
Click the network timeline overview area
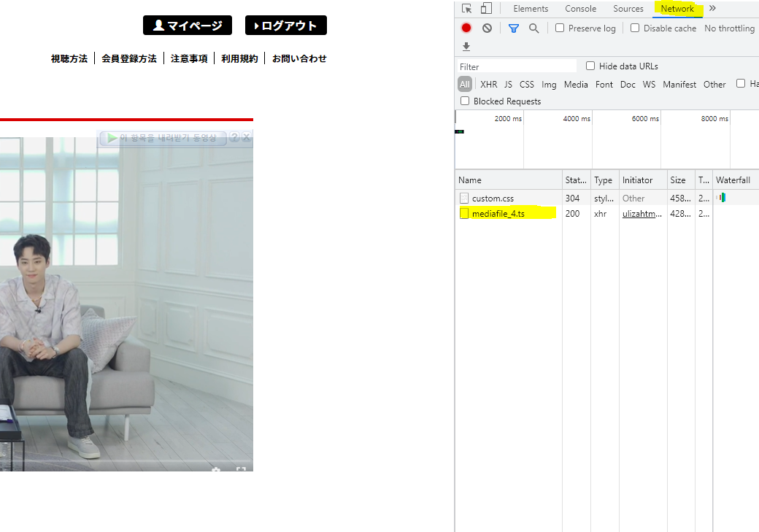tap(607, 139)
